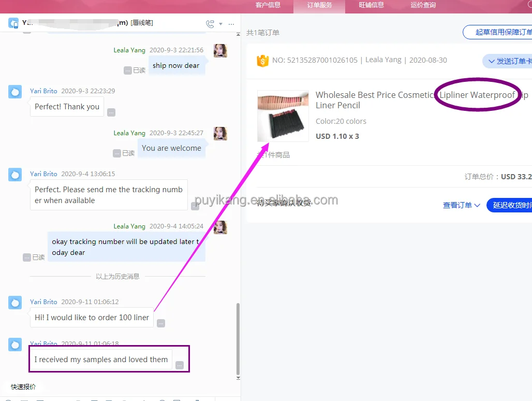Viewport: 532px width, 401px height.
Task: Select 'I received my samples and loved them' message
Action: pos(101,360)
